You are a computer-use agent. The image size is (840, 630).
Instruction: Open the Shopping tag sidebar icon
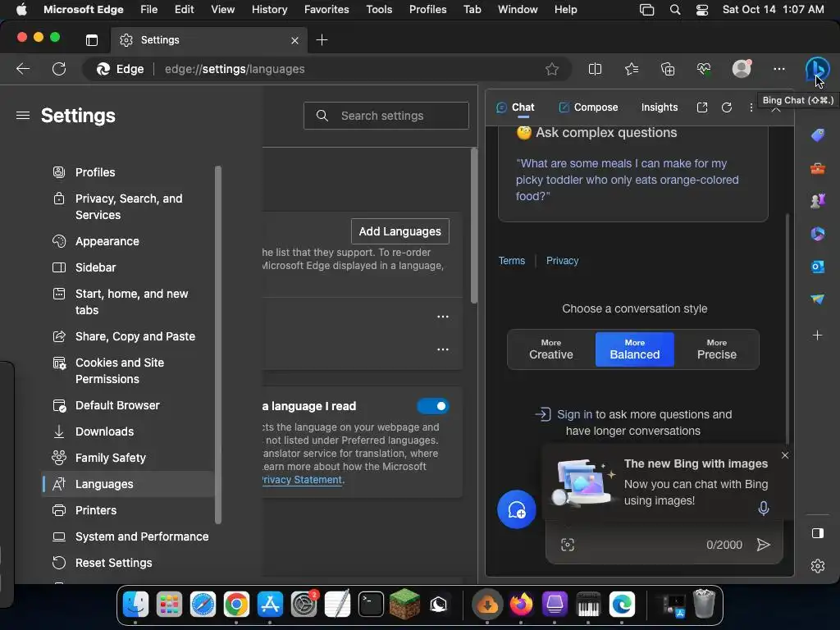click(x=818, y=135)
